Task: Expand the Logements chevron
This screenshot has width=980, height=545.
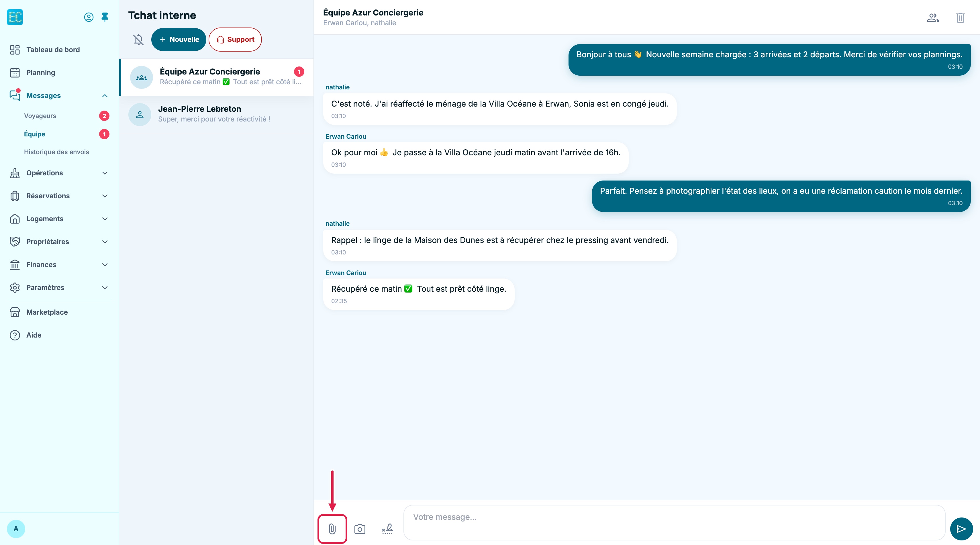Action: [x=105, y=219]
